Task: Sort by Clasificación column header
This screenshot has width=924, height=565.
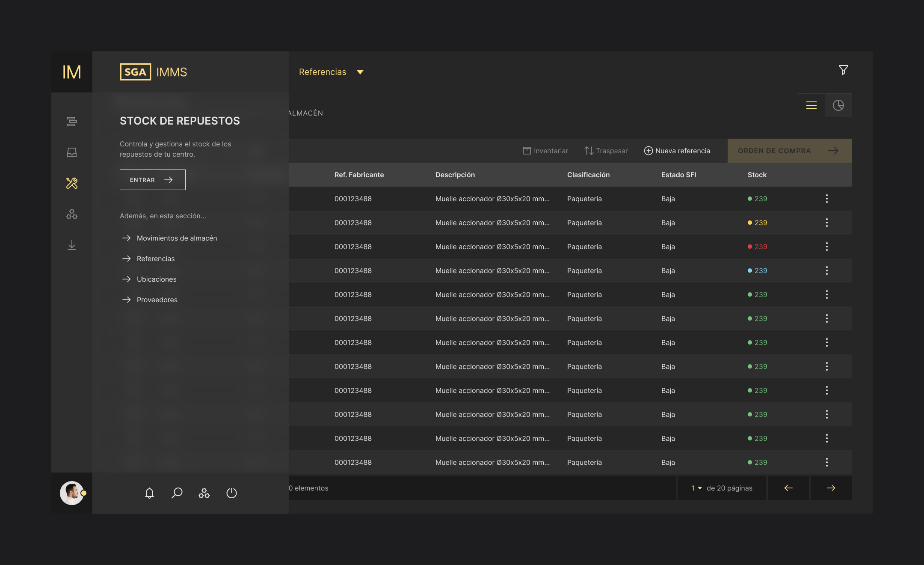Action: [588, 175]
